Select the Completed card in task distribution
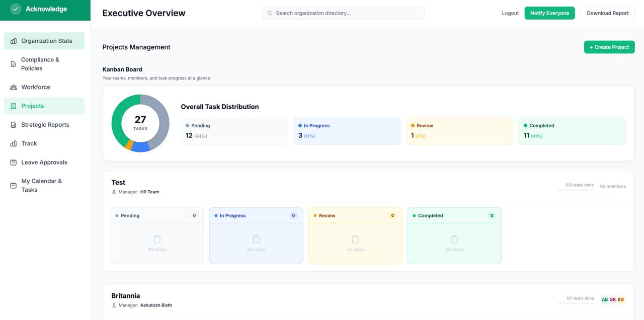644x320 pixels. tap(572, 131)
